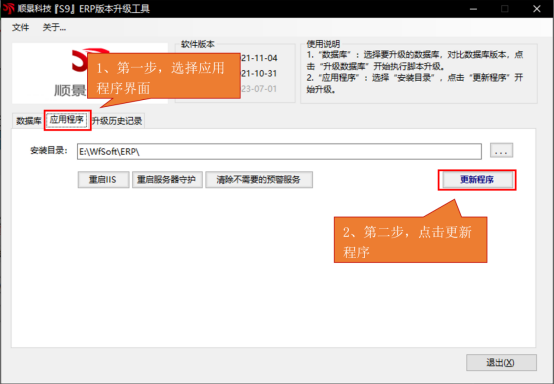Switch to the 数据库 tab
The width and height of the screenshot is (554, 384).
pos(29,121)
